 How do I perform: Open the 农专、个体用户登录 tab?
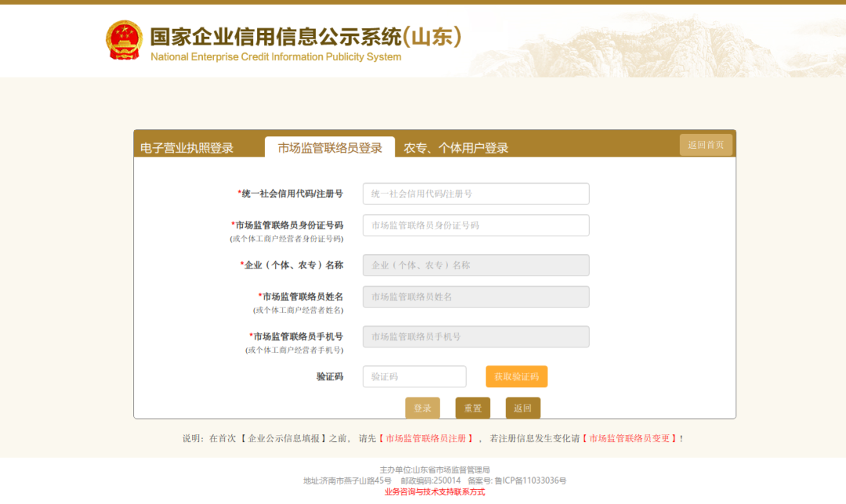[456, 148]
